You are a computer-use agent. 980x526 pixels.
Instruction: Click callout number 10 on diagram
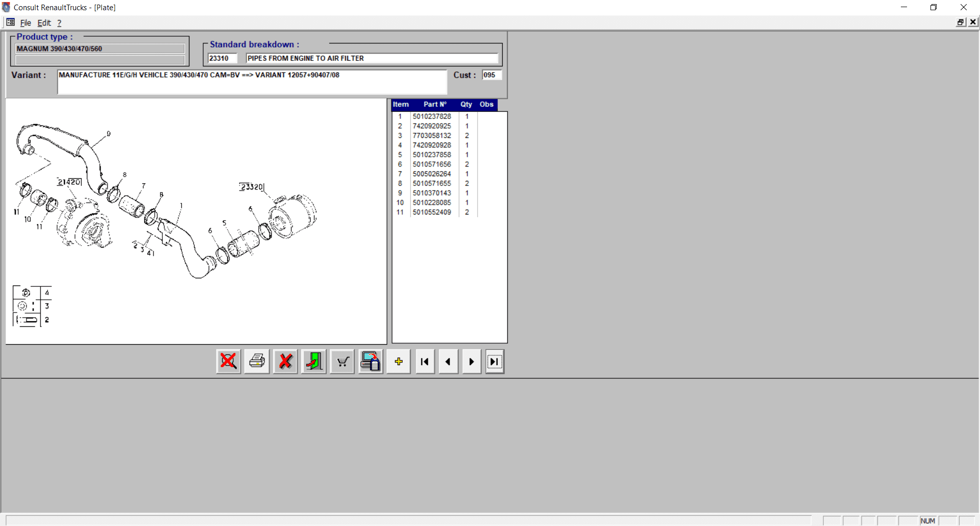pos(28,219)
